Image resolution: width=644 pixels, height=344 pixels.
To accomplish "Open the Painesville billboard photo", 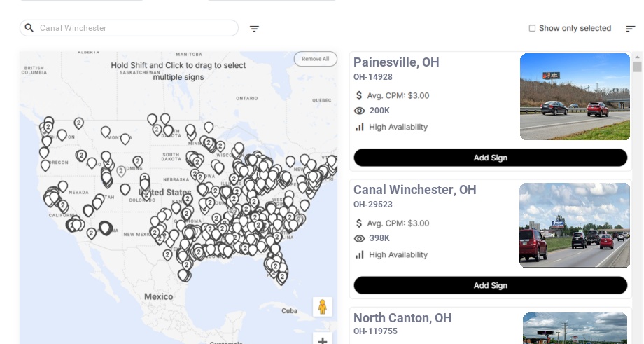I will tap(575, 97).
